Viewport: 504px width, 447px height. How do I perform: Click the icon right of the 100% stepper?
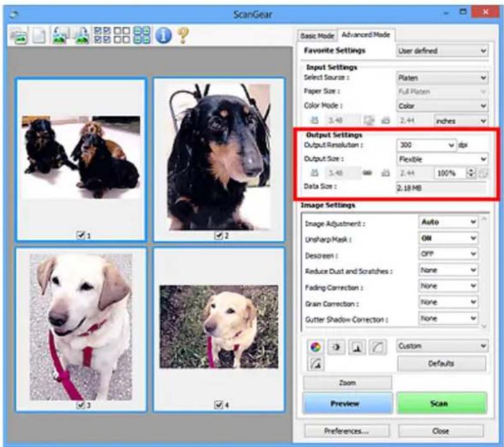483,173
